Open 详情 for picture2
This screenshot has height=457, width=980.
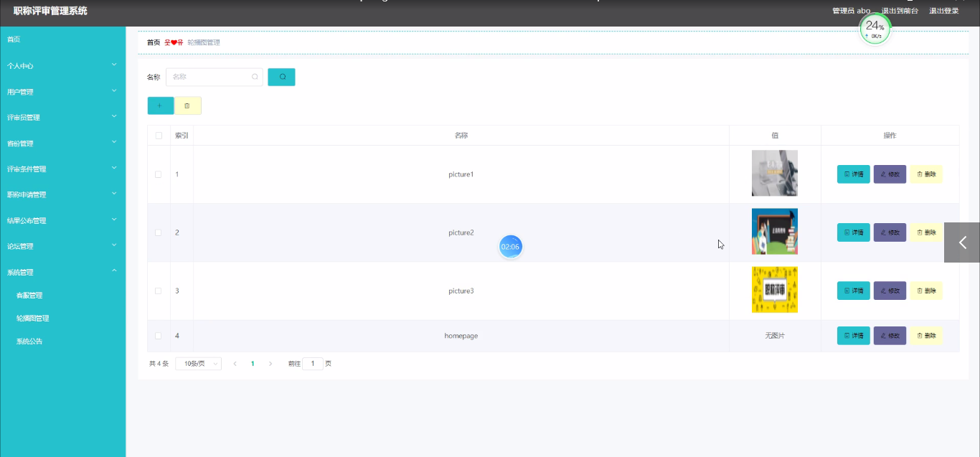tap(854, 232)
